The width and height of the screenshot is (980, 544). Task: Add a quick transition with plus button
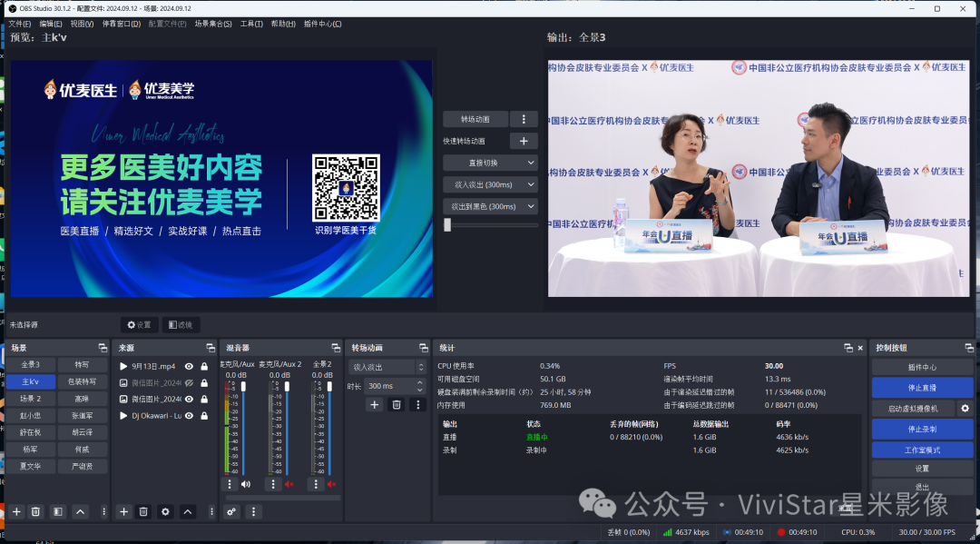(x=524, y=142)
